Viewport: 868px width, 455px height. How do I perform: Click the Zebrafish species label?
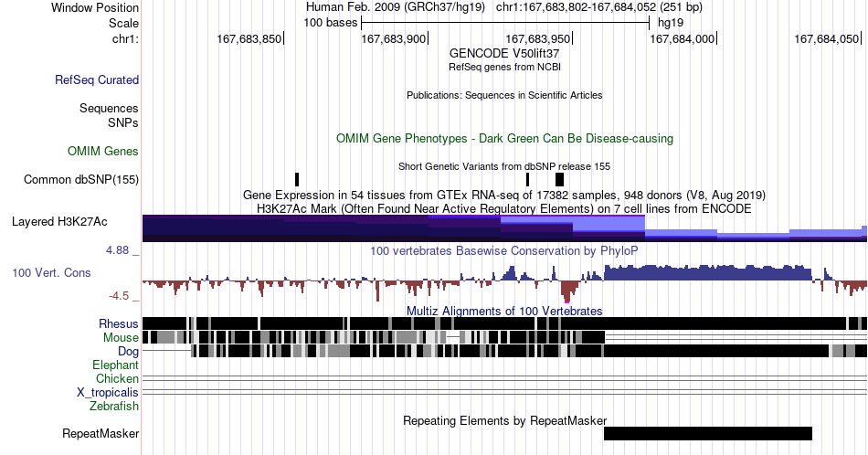(114, 406)
